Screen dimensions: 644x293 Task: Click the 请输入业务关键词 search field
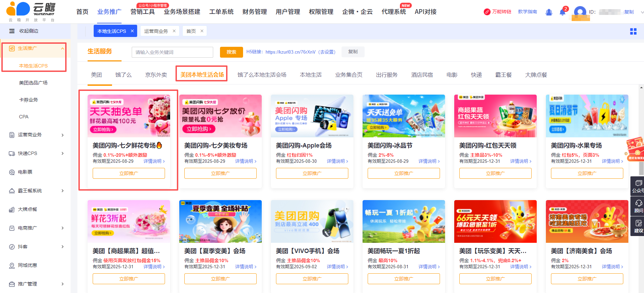tap(172, 52)
